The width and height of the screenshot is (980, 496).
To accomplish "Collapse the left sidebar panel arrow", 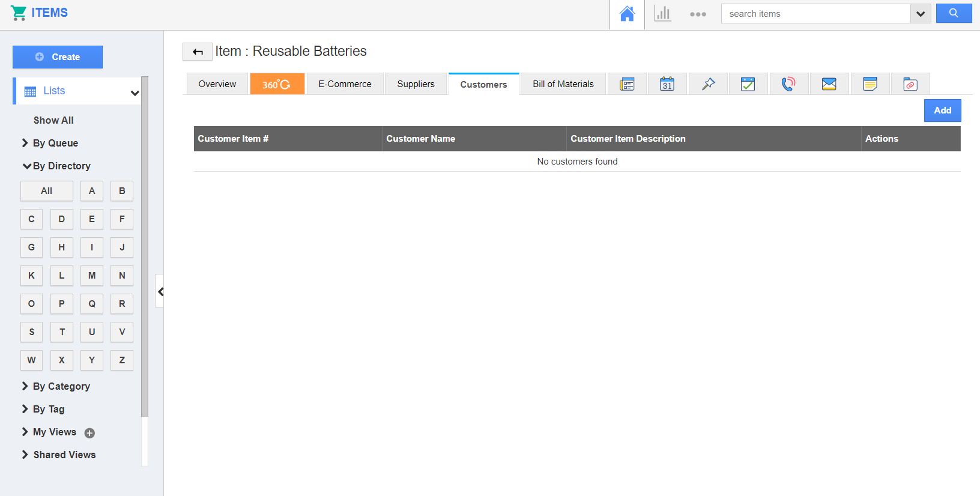I will click(160, 291).
